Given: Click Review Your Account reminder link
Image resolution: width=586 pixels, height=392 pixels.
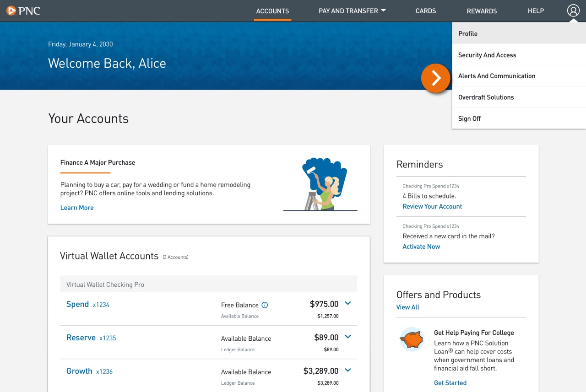Looking at the screenshot, I should (x=432, y=206).
